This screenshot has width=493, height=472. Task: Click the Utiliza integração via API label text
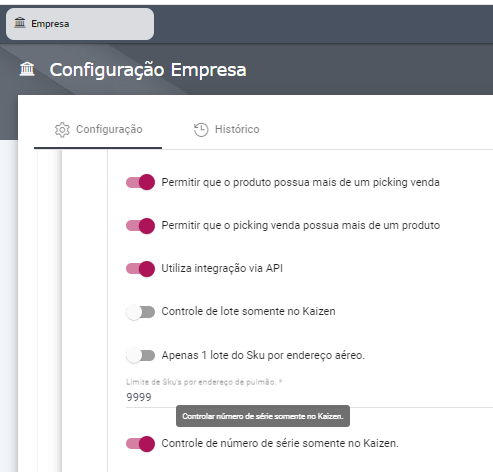(222, 268)
